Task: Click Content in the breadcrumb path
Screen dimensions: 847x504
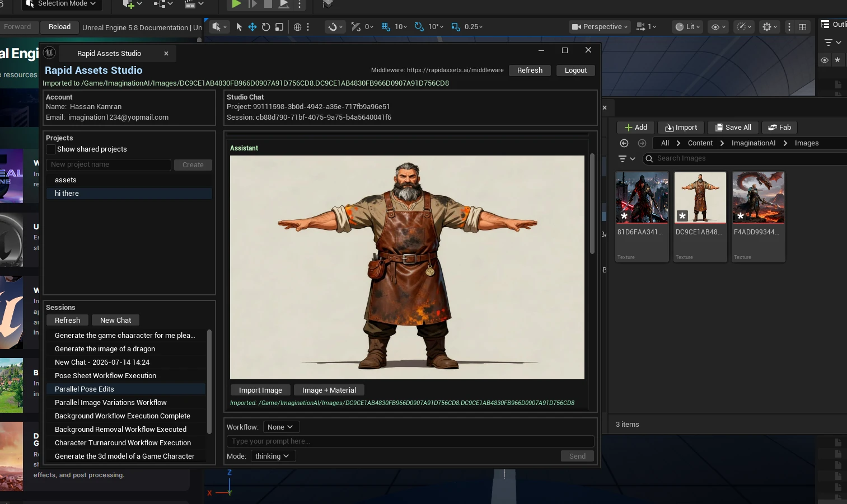Action: click(700, 143)
